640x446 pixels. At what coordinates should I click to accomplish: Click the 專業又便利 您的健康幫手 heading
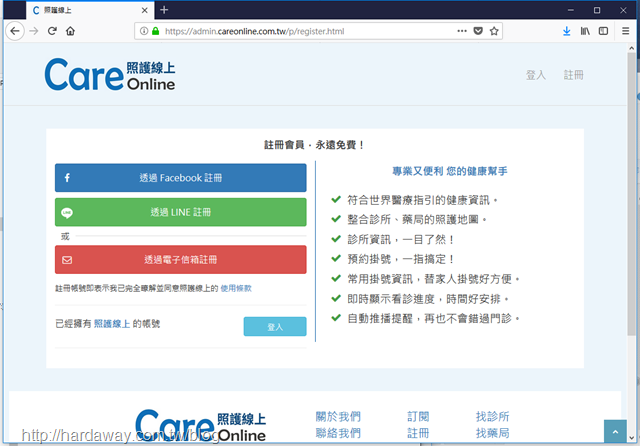point(449,171)
